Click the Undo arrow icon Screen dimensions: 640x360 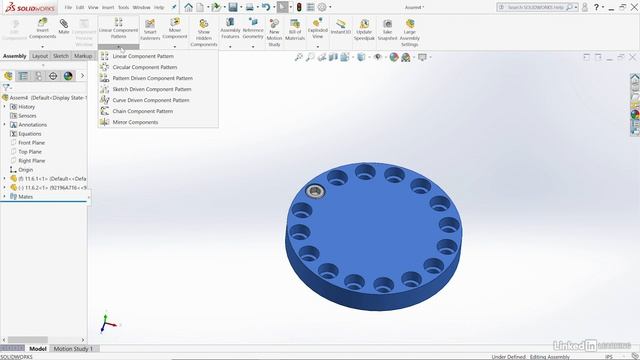pos(266,7)
